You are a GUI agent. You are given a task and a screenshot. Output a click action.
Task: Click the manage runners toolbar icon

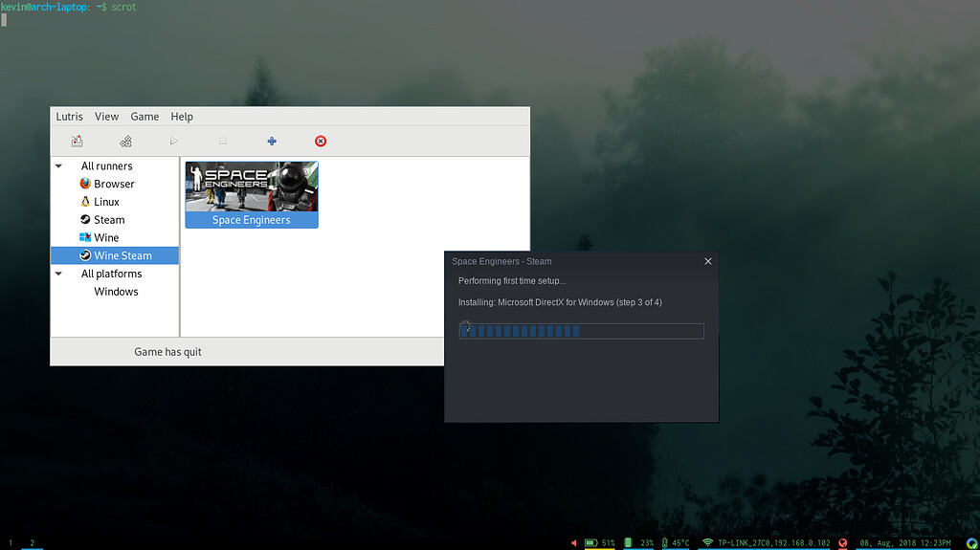click(125, 142)
